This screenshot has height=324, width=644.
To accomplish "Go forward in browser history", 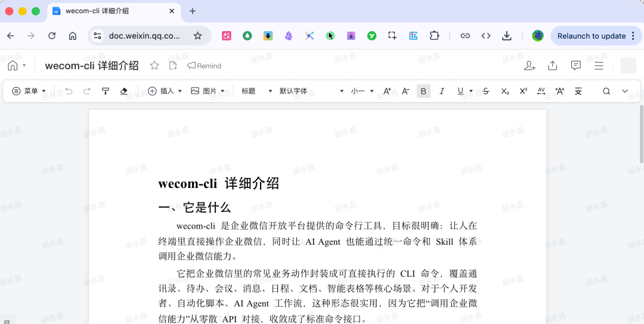I will click(x=31, y=36).
